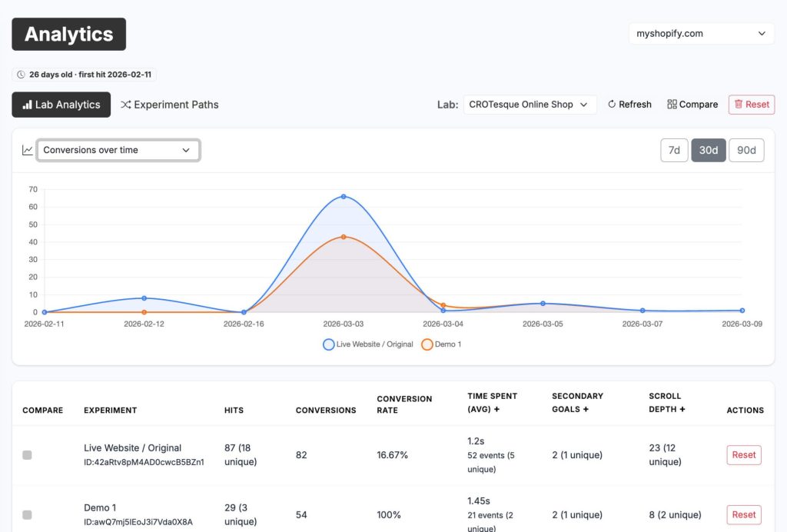Click Reset on the Demo 1 row
This screenshot has width=787, height=532.
click(x=743, y=514)
